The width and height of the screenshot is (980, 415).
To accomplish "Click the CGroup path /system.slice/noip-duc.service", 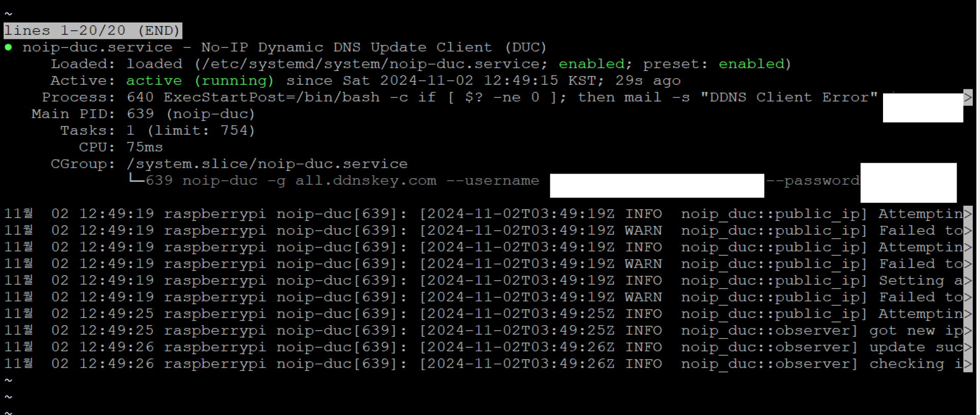I will [267, 164].
